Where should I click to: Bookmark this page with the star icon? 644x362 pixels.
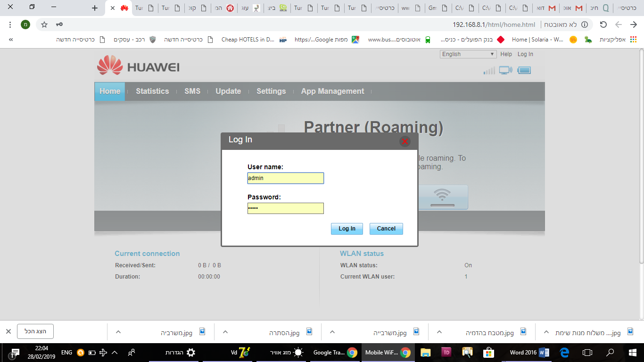pyautogui.click(x=44, y=25)
